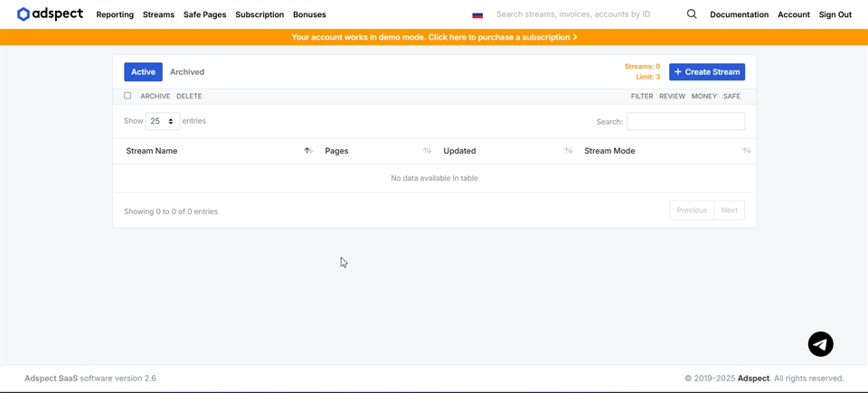The height and width of the screenshot is (393, 868).
Task: Sort table by Pages column arrows
Action: click(x=427, y=151)
